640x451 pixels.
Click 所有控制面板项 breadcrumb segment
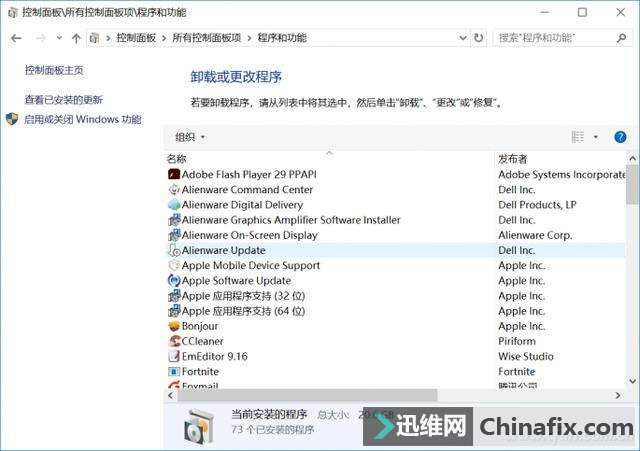(206, 38)
